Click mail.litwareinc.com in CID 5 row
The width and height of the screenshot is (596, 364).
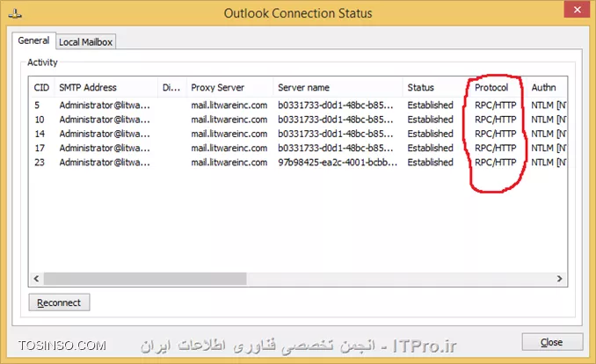point(229,105)
